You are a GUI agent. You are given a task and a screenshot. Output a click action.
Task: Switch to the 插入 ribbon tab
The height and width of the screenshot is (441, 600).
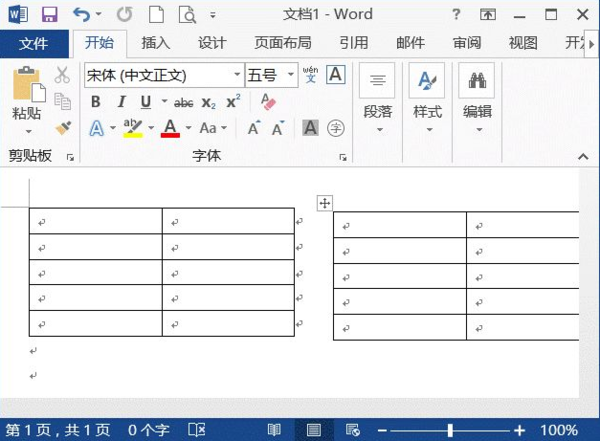coord(155,43)
